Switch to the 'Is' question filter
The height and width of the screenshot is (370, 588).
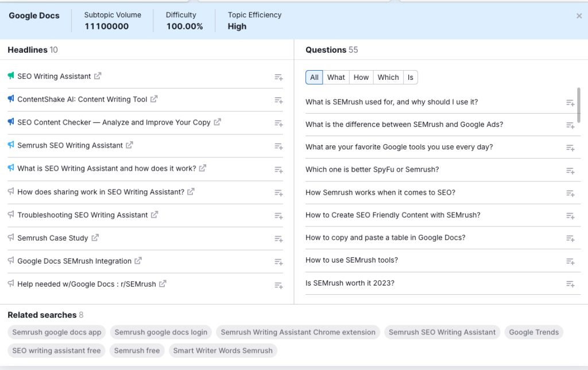click(411, 76)
